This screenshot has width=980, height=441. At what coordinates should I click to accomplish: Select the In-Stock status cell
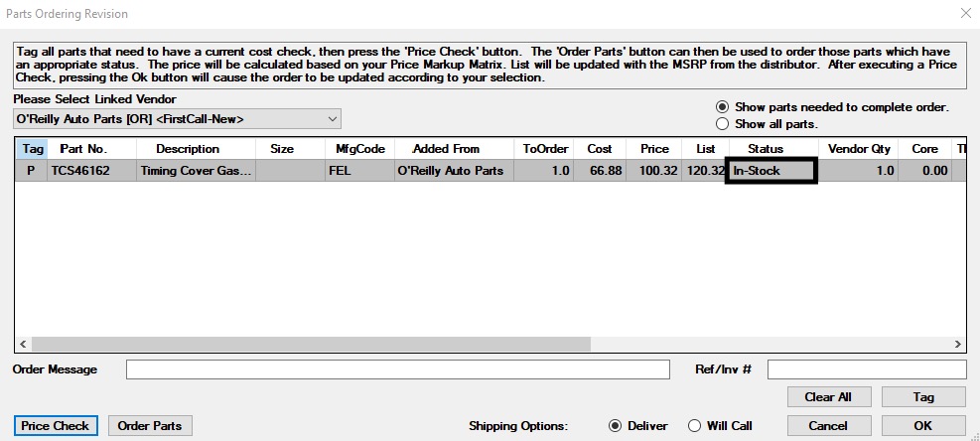click(x=771, y=171)
